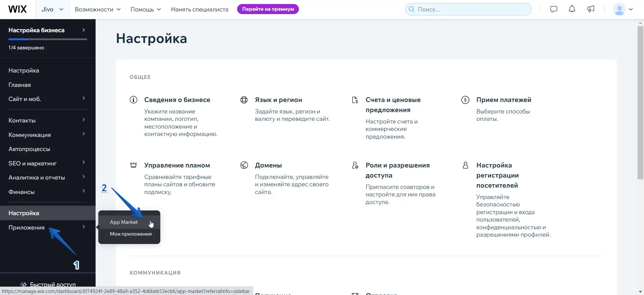Expand the Возможности menu

98,9
